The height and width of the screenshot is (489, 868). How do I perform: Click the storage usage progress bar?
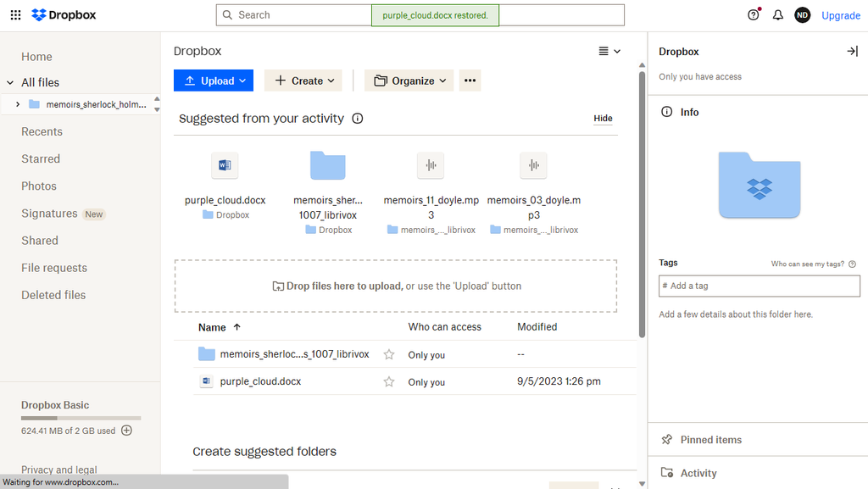[x=81, y=417]
